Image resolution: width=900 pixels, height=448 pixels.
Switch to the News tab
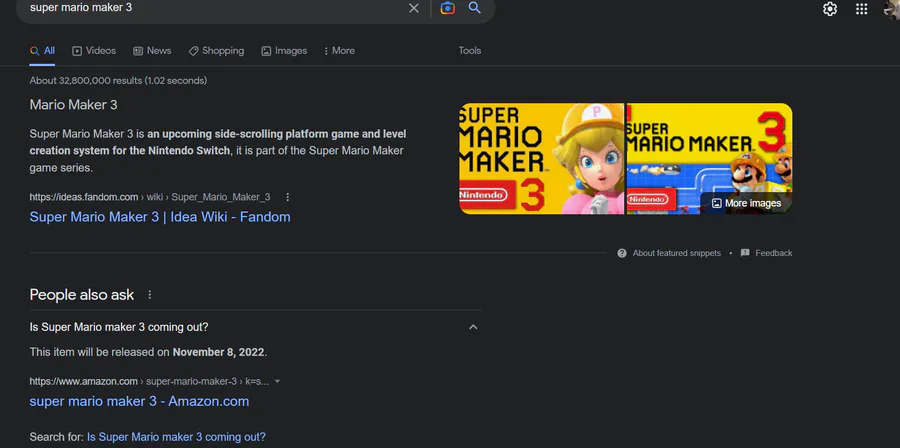click(152, 50)
